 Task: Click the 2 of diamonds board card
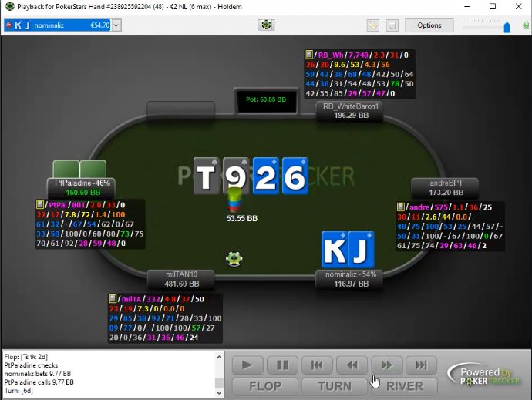(266, 176)
